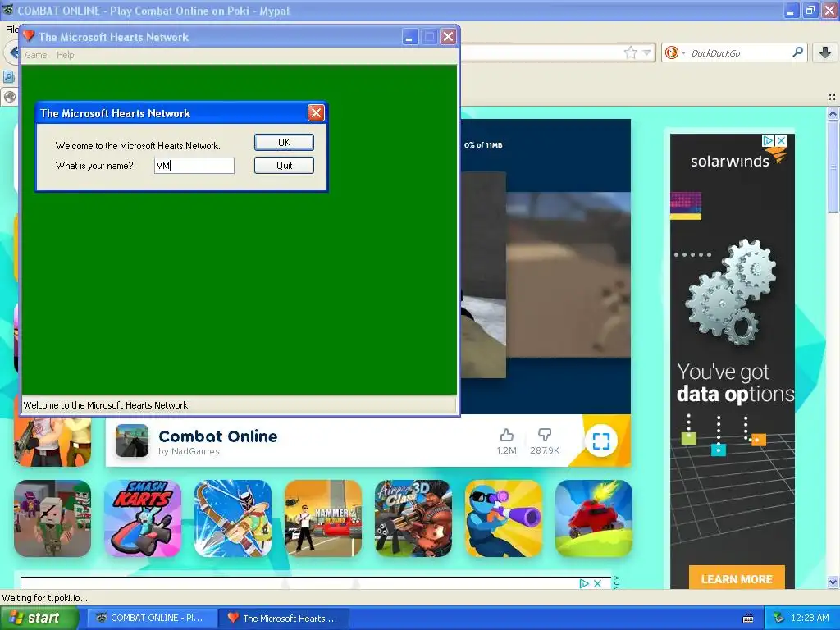840x630 pixels.
Task: Click the fullscreen icon for Combat Online
Action: click(601, 441)
